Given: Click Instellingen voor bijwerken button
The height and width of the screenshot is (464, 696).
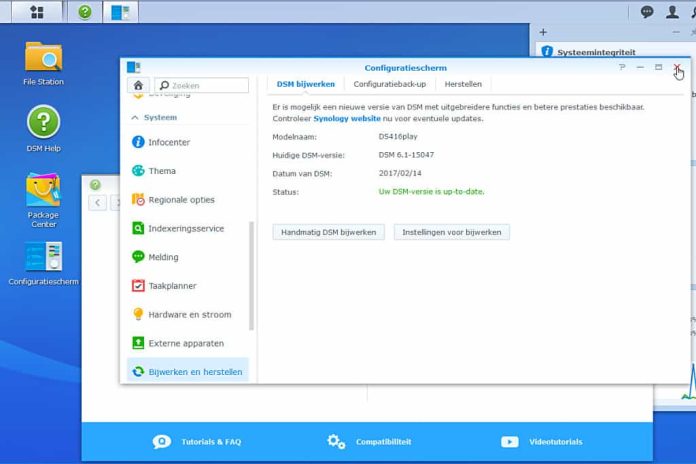Looking at the screenshot, I should tap(451, 232).
